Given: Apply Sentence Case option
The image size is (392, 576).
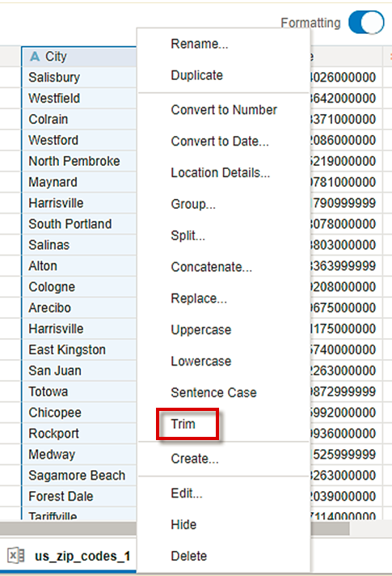Looking at the screenshot, I should coord(213,392).
